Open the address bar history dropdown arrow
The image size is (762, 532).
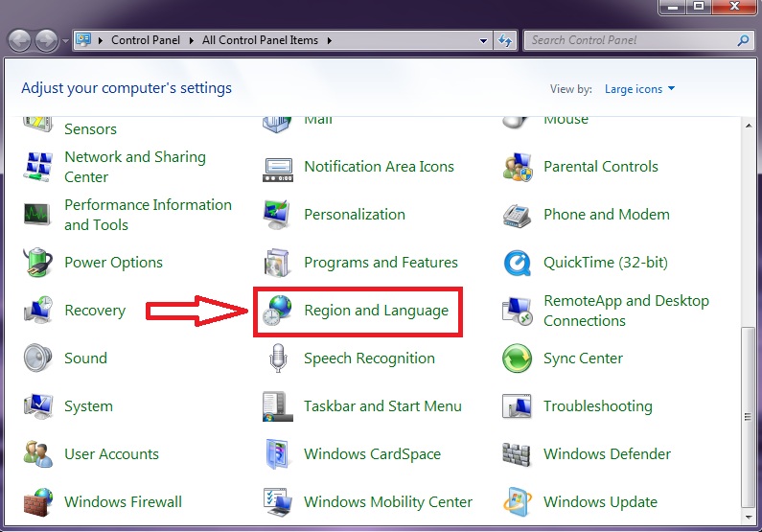pyautogui.click(x=484, y=41)
